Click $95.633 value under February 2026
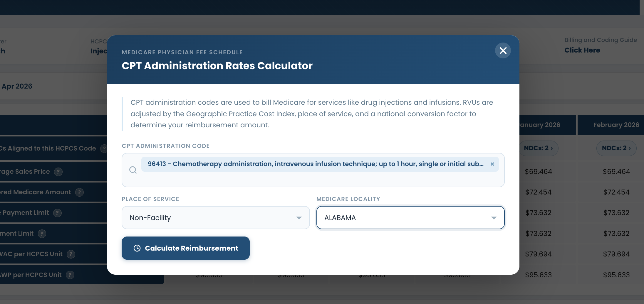 tap(616, 275)
